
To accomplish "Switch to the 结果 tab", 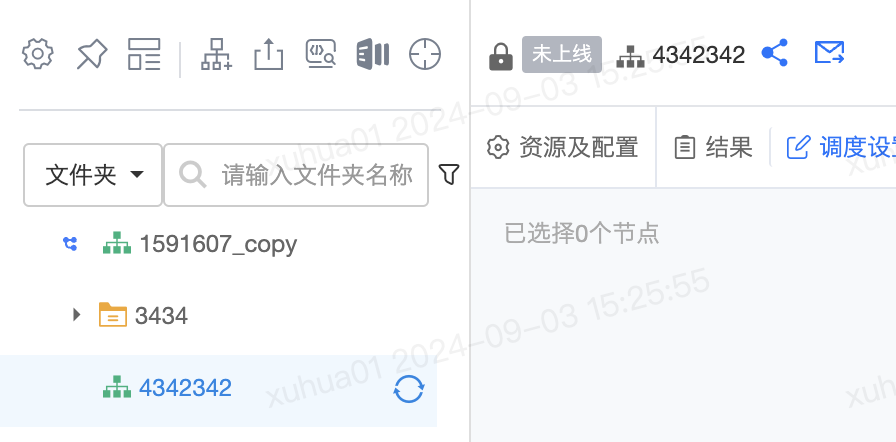I will point(713,147).
